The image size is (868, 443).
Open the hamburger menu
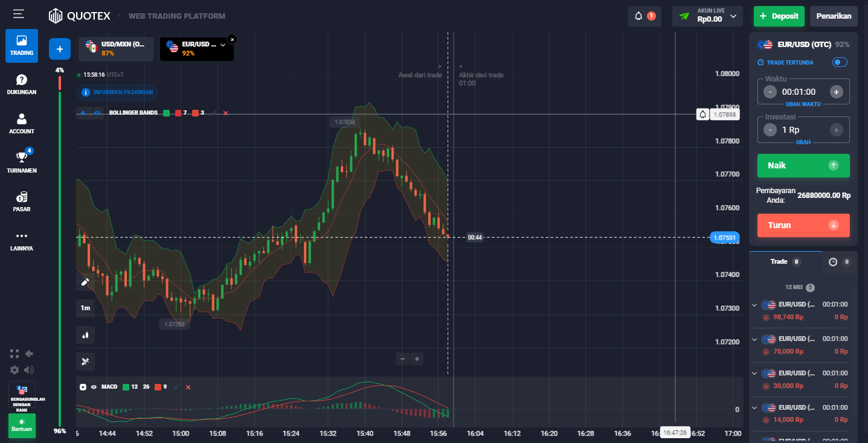[19, 13]
